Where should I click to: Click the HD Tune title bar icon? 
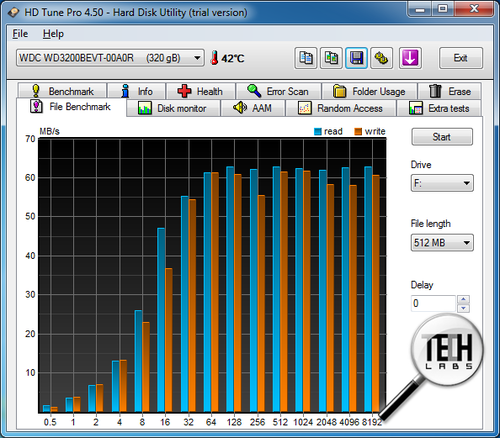tap(14, 13)
